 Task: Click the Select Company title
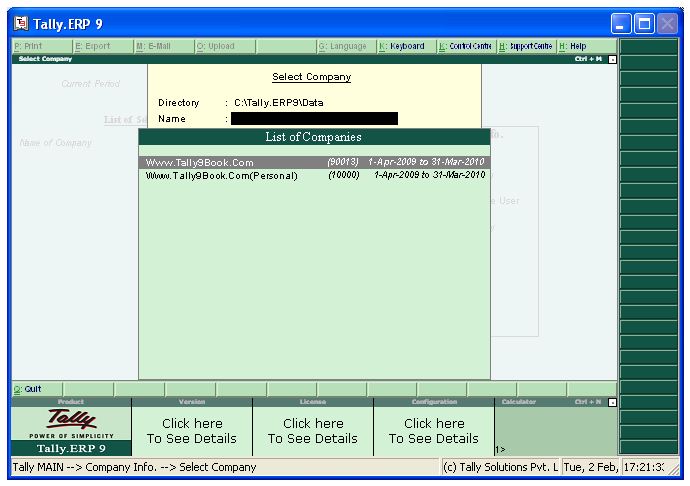(x=312, y=77)
